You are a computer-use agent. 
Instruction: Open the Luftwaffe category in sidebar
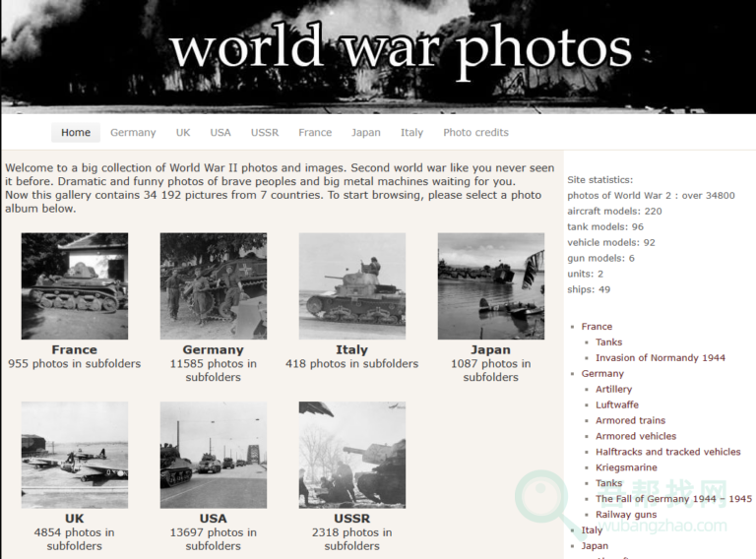tap(616, 404)
